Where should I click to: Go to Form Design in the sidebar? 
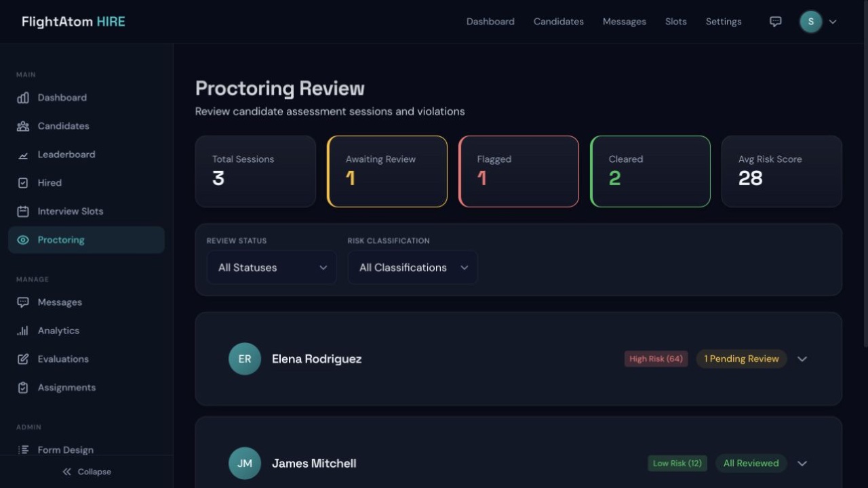point(87,447)
